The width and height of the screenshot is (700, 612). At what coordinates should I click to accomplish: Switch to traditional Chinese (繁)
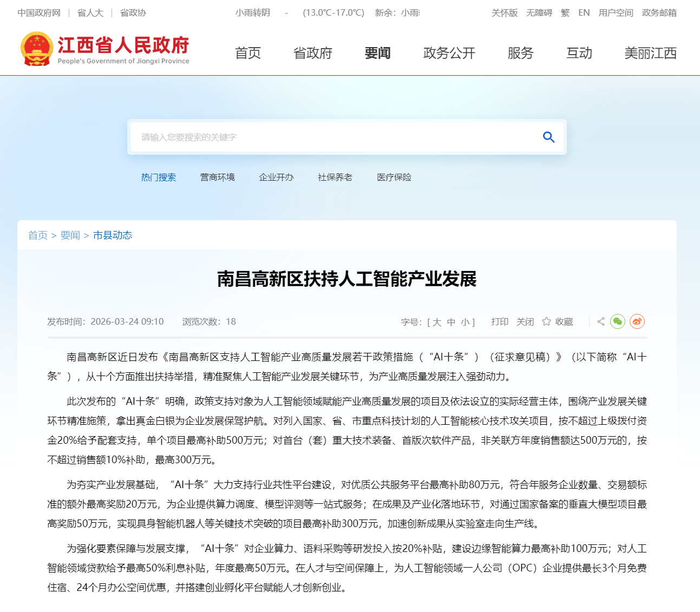click(x=565, y=12)
